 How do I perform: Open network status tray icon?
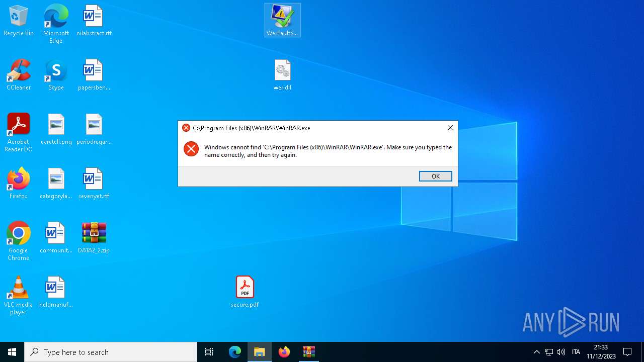click(x=549, y=352)
